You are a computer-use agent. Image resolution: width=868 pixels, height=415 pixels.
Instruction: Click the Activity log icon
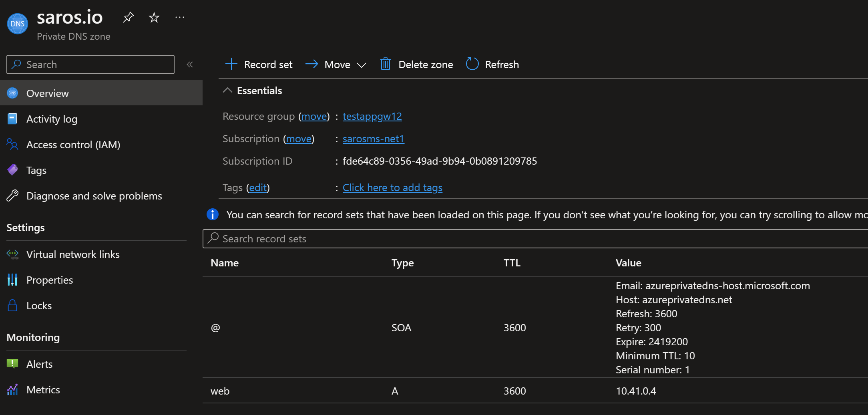12,119
